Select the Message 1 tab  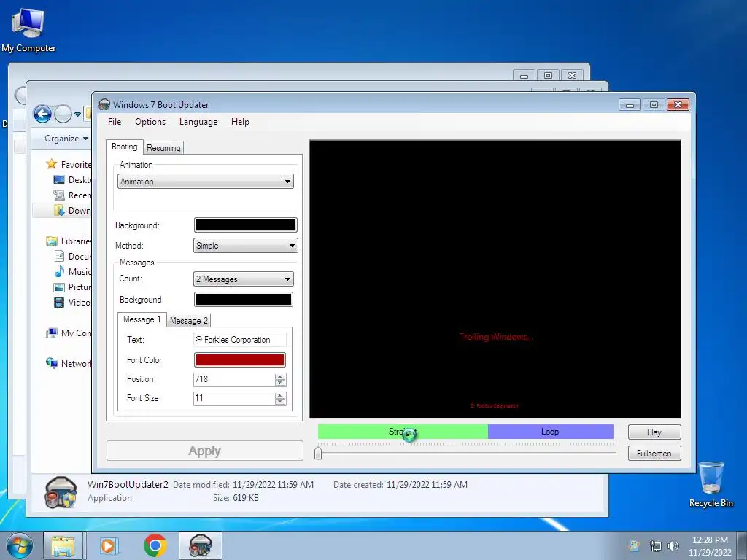pos(142,319)
